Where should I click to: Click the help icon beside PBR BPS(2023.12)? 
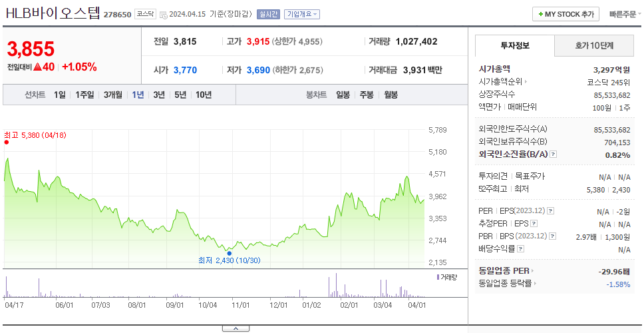point(553,236)
